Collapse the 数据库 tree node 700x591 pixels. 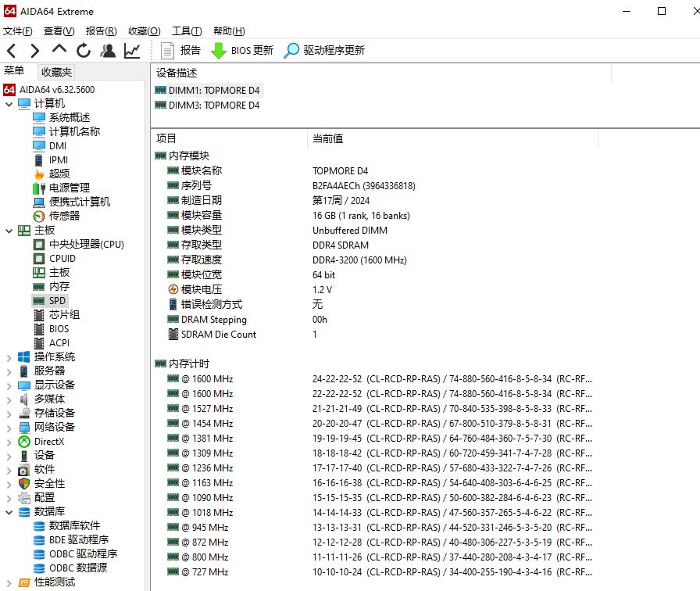pyautogui.click(x=9, y=512)
